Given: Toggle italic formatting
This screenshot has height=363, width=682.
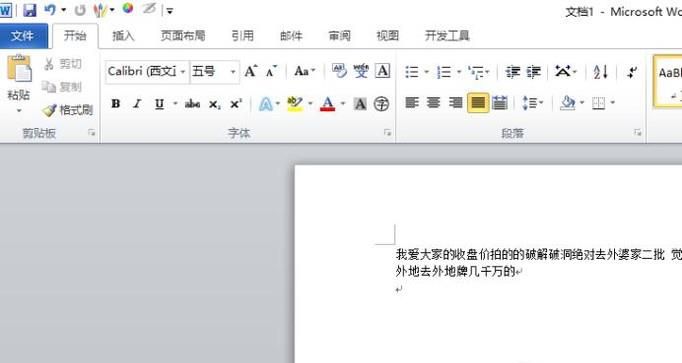Looking at the screenshot, I should click(x=137, y=104).
